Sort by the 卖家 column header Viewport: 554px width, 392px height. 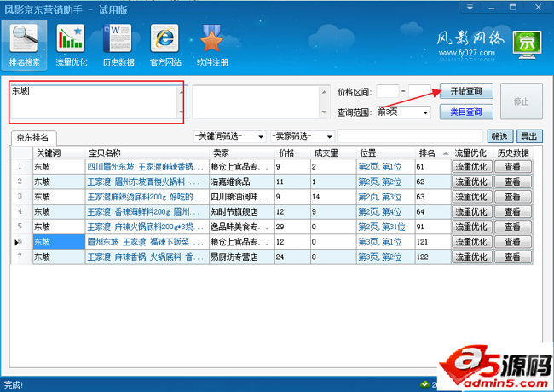(242, 153)
